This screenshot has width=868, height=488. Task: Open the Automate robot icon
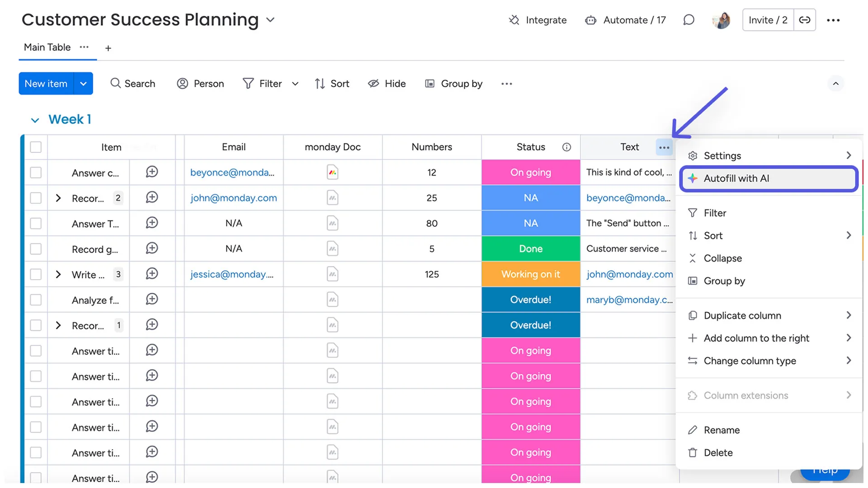[590, 20]
